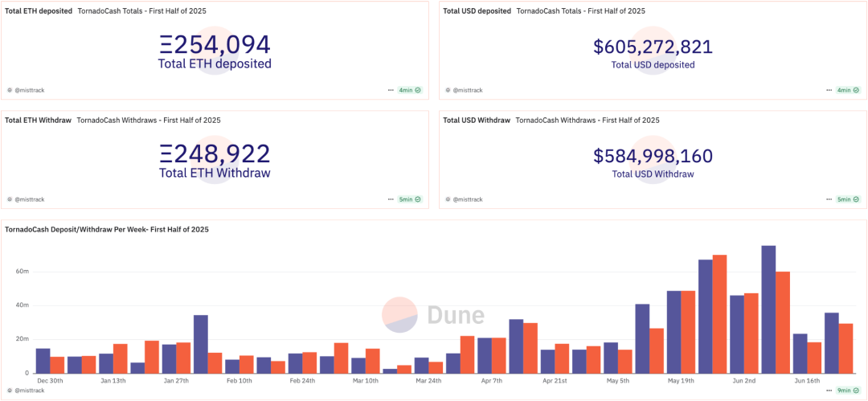Viewport: 868px width, 401px height.
Task: Click the Ξ254,094 ETH deposited counter value
Action: click(215, 46)
